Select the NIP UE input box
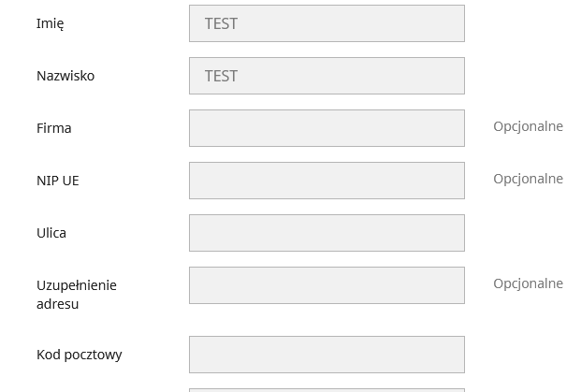The image size is (581, 392). click(x=327, y=181)
